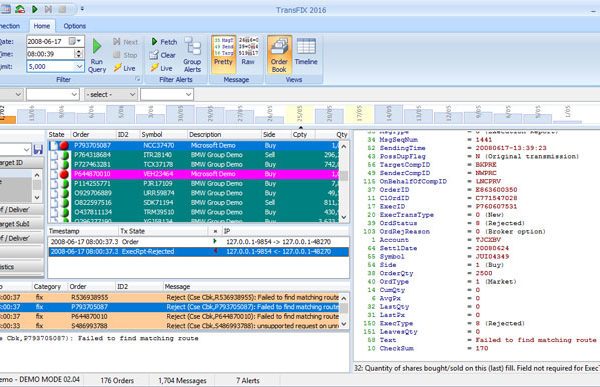
Task: Click the save disk icon in left panel
Action: pos(38,149)
